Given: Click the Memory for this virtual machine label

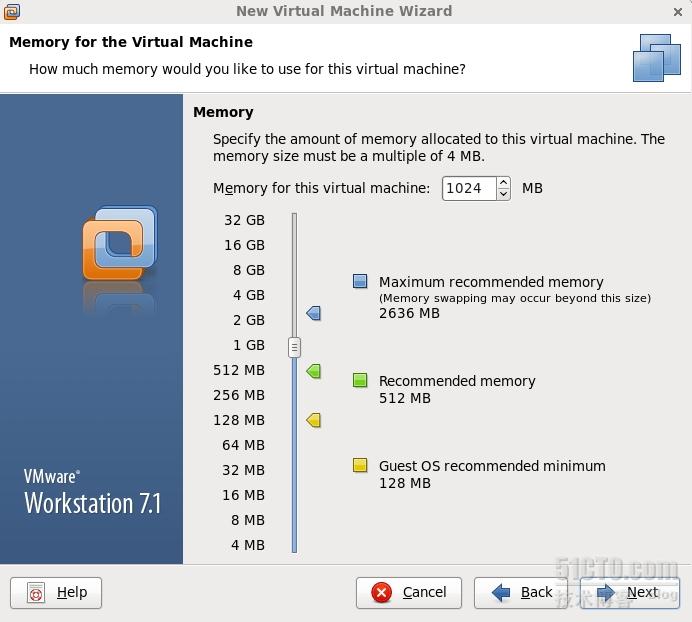Looking at the screenshot, I should click(x=321, y=188).
